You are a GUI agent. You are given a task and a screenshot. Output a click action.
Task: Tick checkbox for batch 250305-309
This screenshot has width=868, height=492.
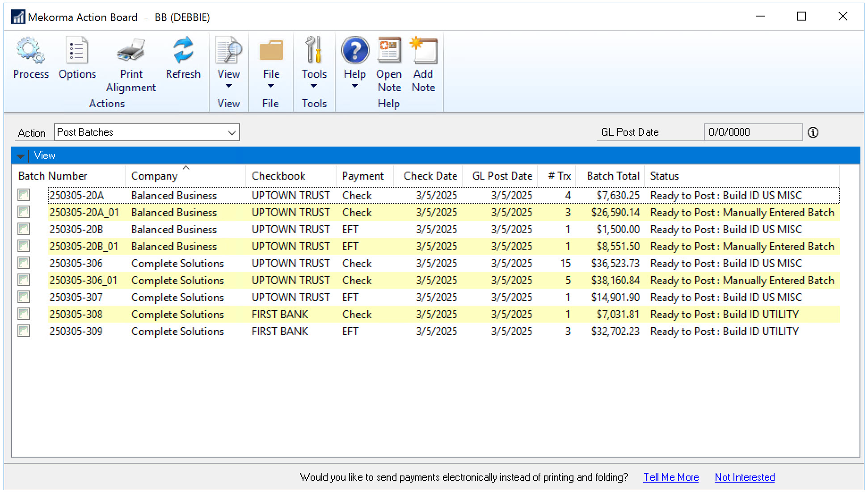coord(24,331)
